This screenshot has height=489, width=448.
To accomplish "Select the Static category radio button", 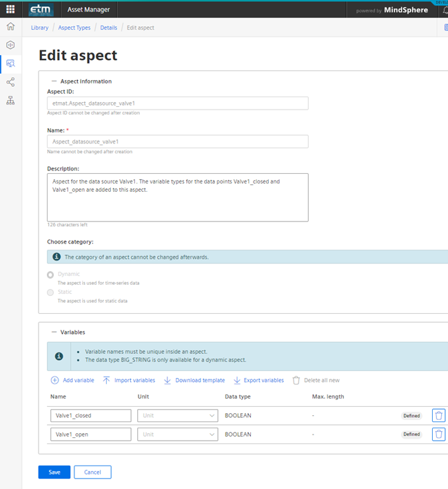I will 50,292.
